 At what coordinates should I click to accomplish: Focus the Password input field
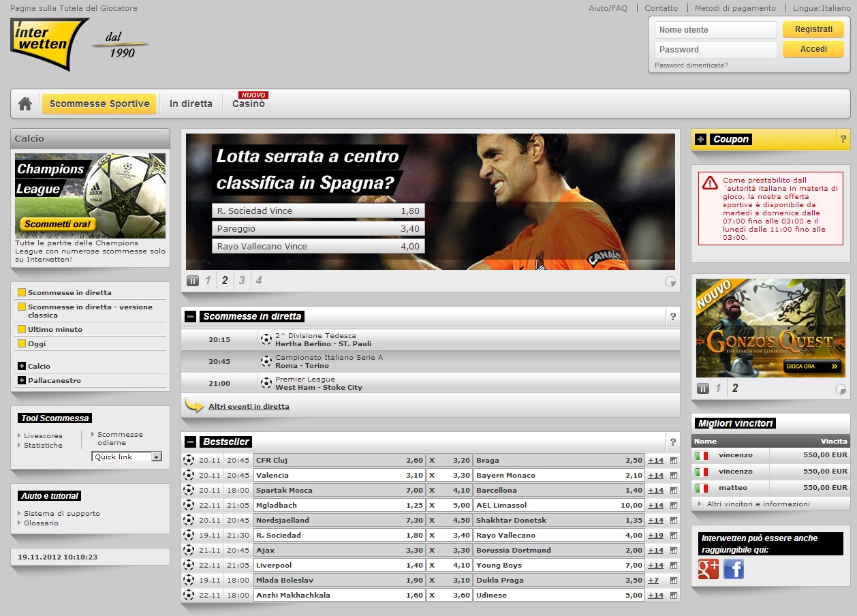(x=715, y=50)
